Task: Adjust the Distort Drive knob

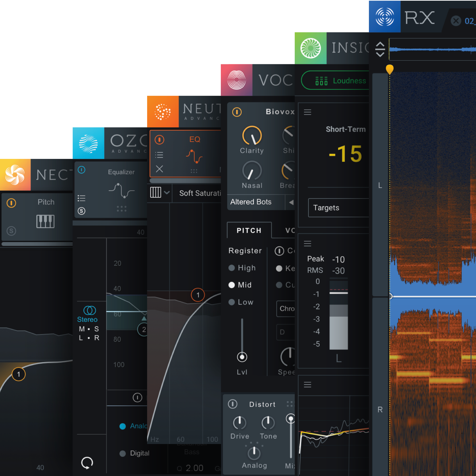Action: tap(239, 423)
